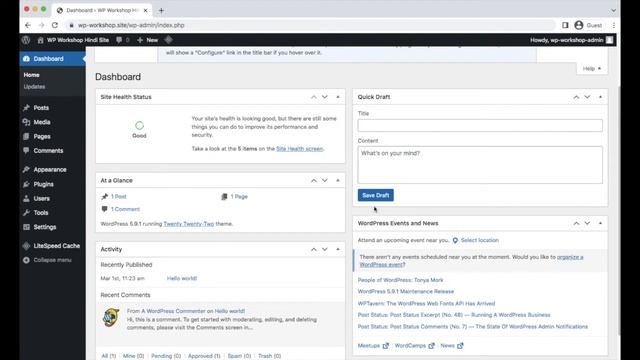The width and height of the screenshot is (640, 360).
Task: Collapse the Quick Draft panel
Action: [x=600, y=97]
